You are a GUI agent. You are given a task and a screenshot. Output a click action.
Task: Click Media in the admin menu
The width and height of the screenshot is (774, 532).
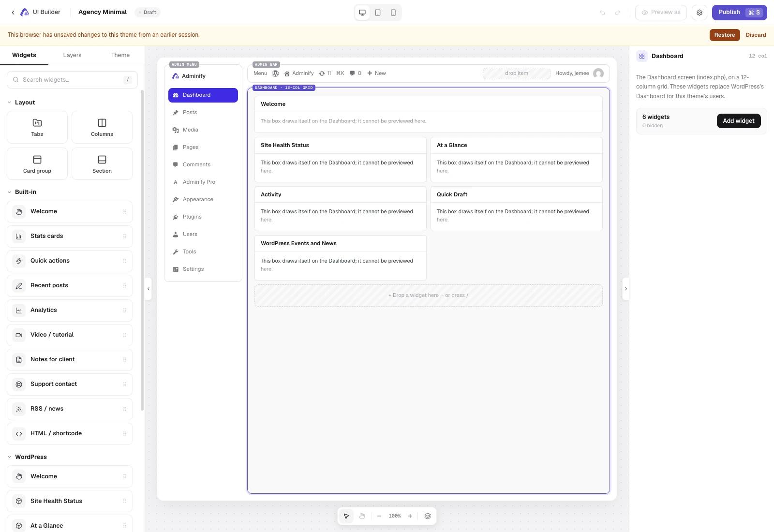pos(203,130)
